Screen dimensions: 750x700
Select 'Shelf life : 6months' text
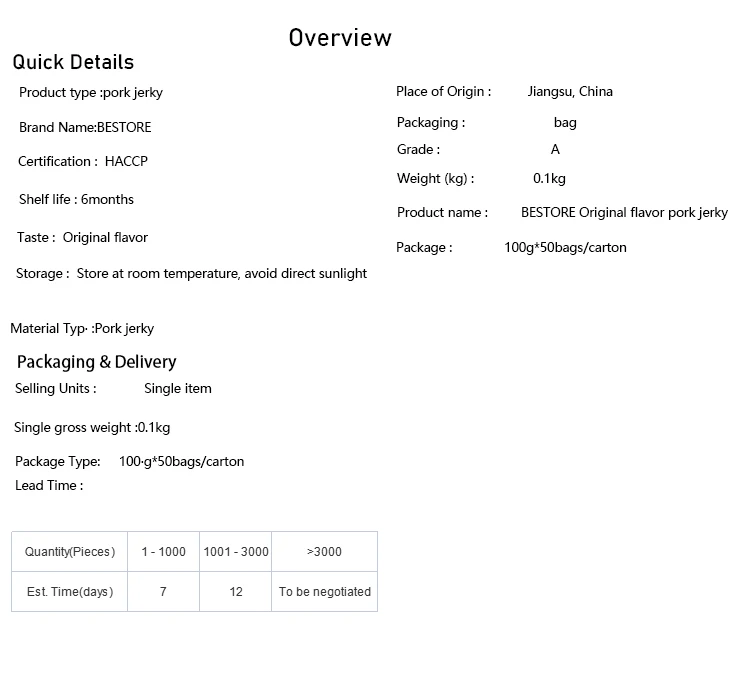tap(77, 199)
